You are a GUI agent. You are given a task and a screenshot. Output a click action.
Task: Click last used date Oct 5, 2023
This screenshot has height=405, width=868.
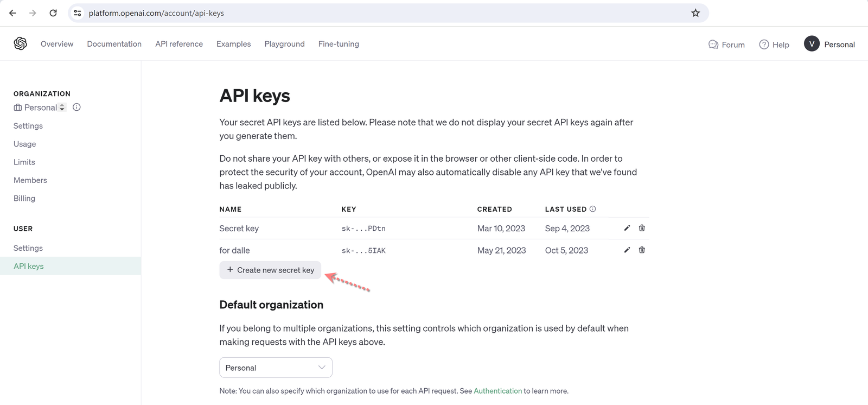click(566, 250)
